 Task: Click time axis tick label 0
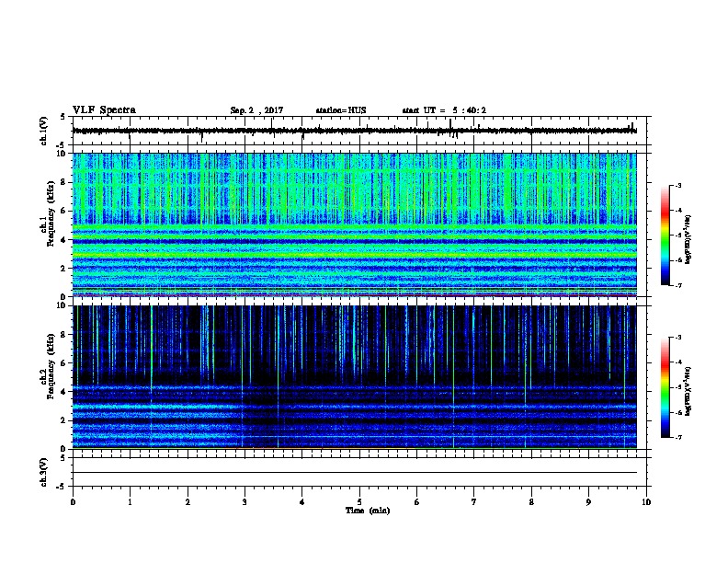[73, 502]
